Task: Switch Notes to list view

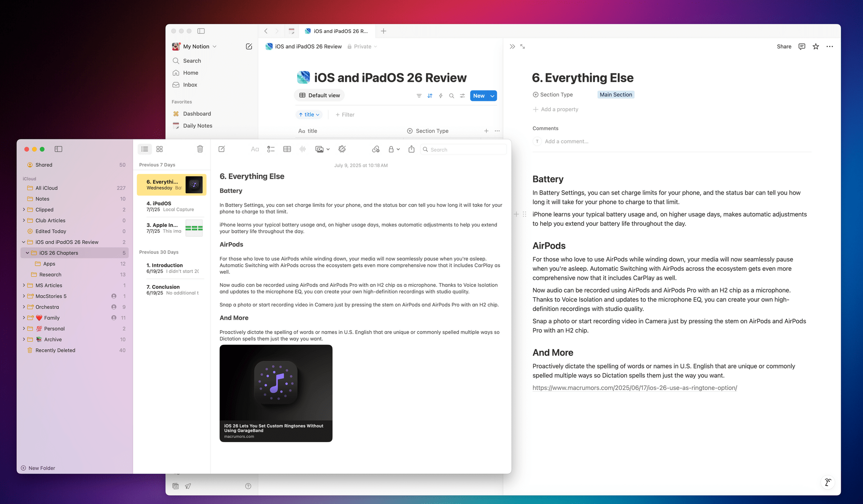Action: coord(145,149)
